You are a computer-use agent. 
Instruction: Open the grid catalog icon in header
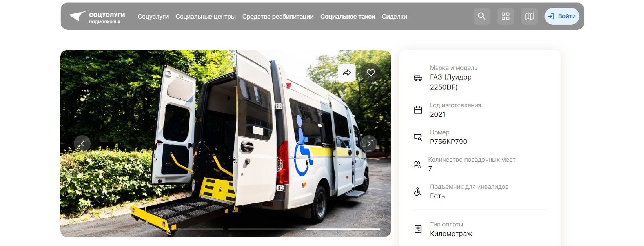click(506, 16)
